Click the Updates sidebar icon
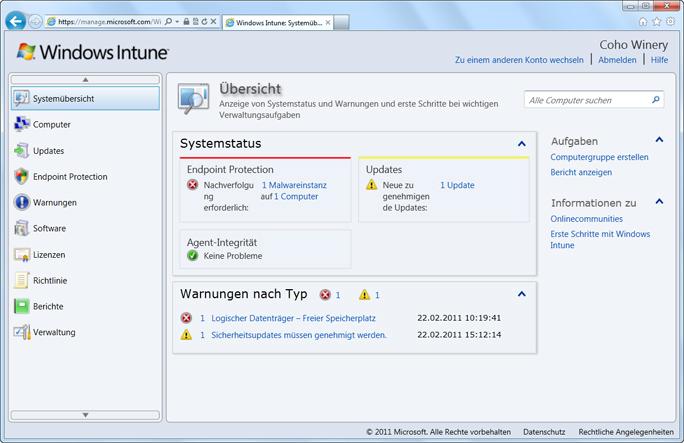The width and height of the screenshot is (684, 443). tap(21, 150)
